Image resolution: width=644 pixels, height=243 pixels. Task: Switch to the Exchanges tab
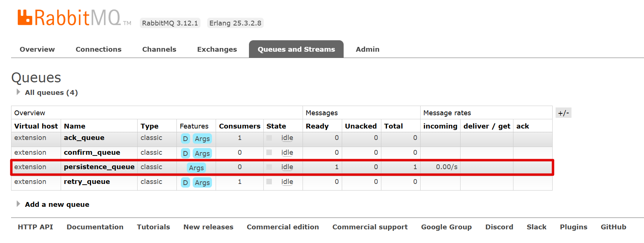[217, 49]
